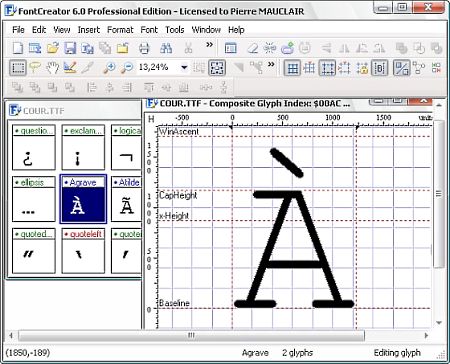This screenshot has width=450, height=364.
Task: Select the exclamdown glyph thumbnail
Action: (x=83, y=147)
